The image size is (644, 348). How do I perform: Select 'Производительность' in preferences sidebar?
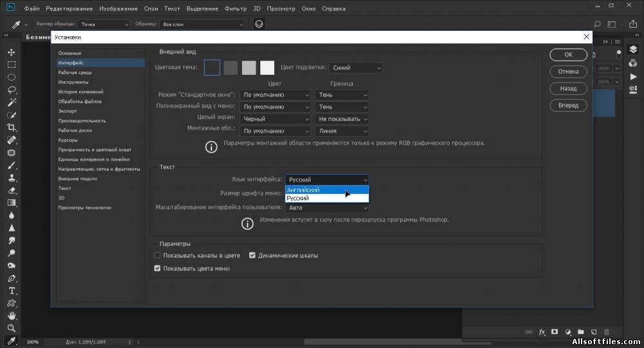pyautogui.click(x=82, y=121)
